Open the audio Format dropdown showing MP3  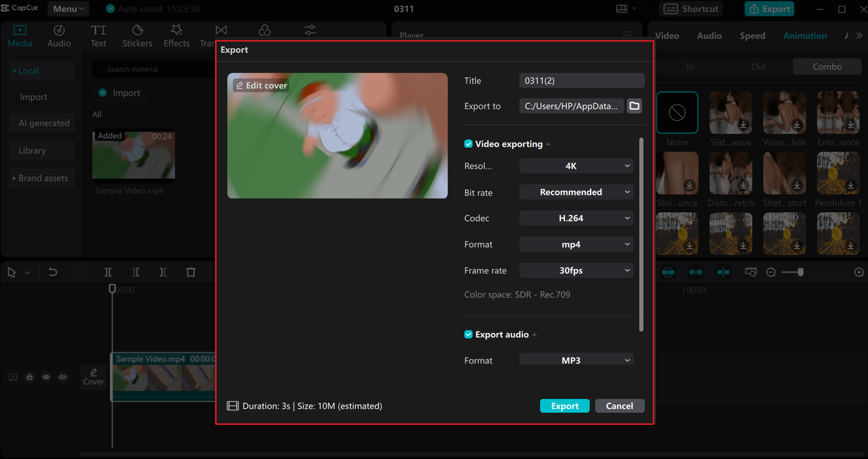pyautogui.click(x=576, y=359)
